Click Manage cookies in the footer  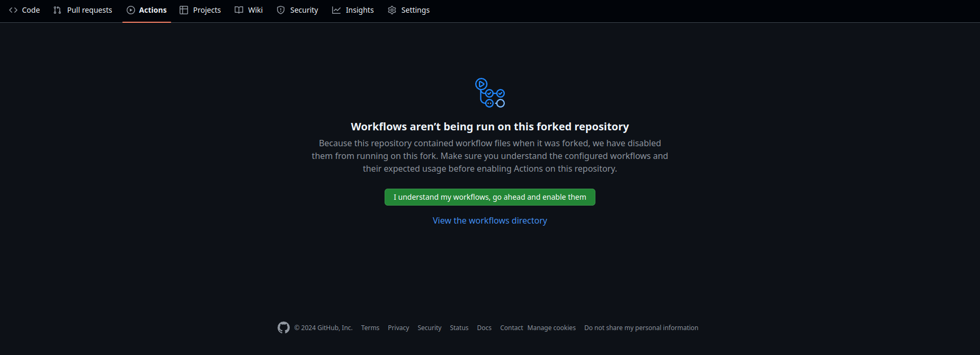[x=551, y=328]
